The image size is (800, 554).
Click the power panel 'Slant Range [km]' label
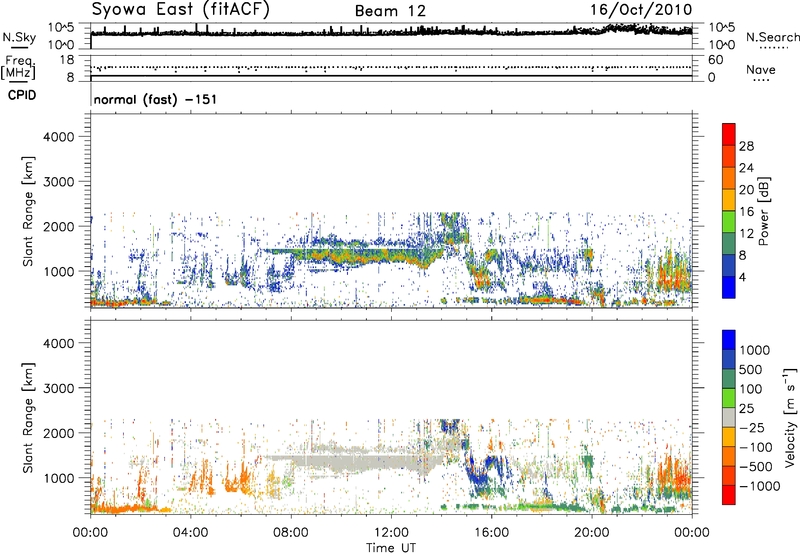click(x=28, y=211)
